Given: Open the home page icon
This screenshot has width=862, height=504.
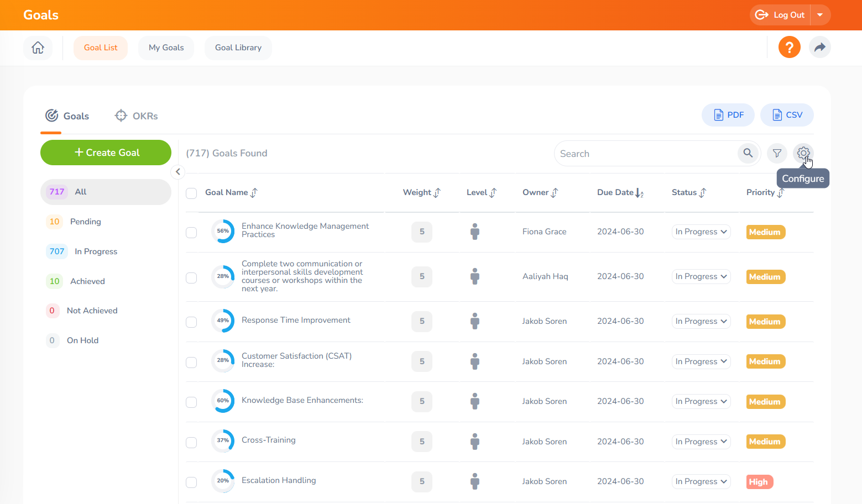Looking at the screenshot, I should pos(38,48).
